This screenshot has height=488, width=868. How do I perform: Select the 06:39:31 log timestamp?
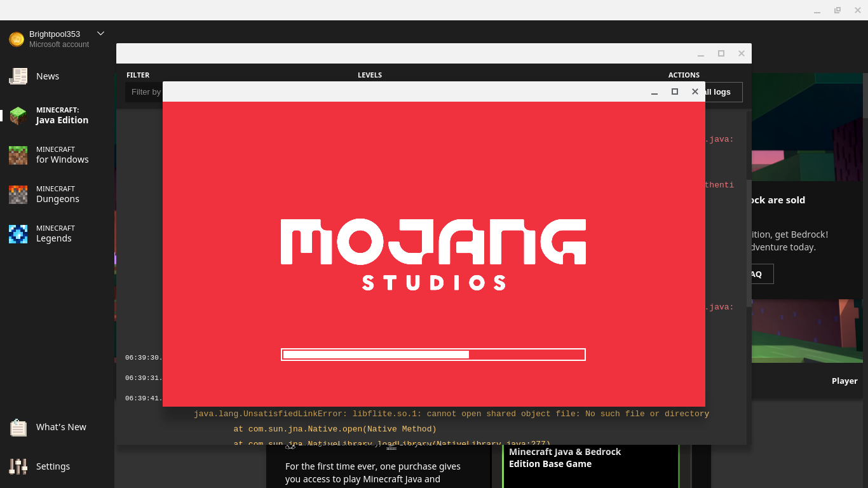click(x=144, y=378)
